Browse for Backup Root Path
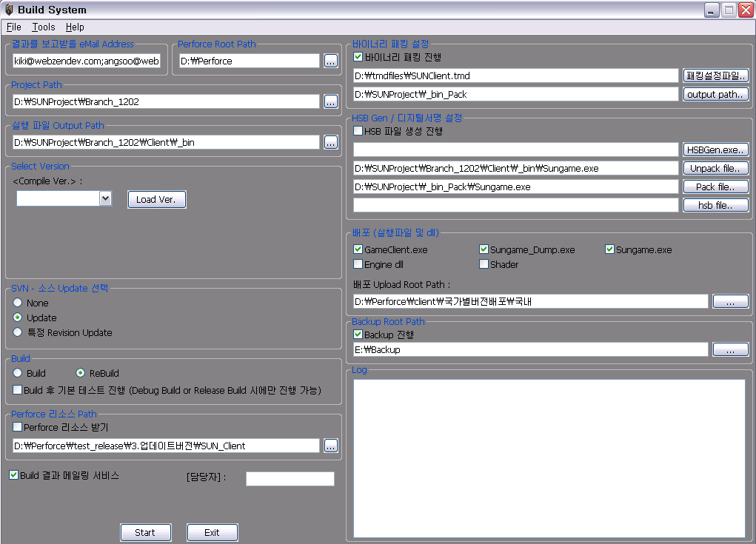Viewport: 756px width, 544px height. click(730, 349)
